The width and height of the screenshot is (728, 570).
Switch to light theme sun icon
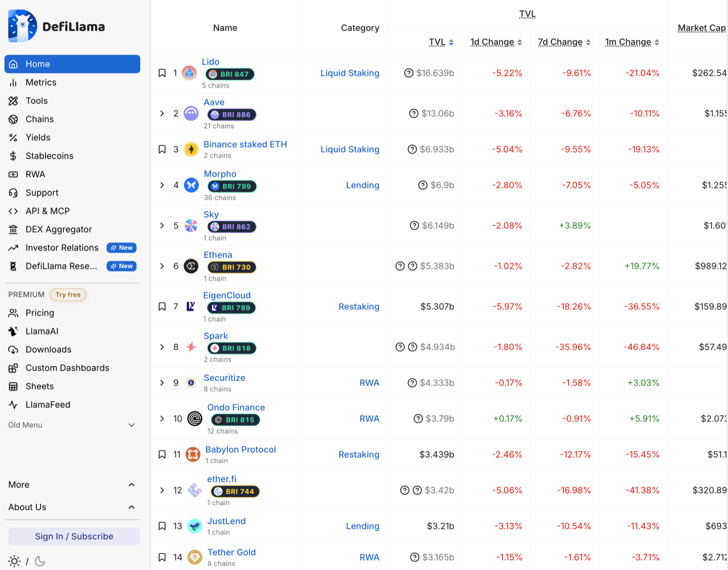(14, 561)
